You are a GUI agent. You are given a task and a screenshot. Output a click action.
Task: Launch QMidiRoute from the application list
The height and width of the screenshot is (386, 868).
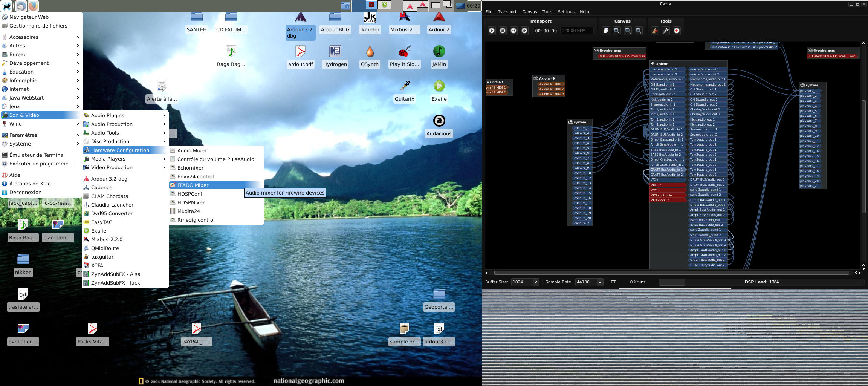(x=125, y=248)
